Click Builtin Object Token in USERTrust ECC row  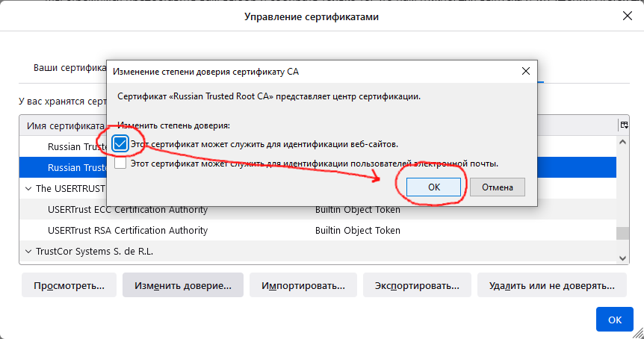[x=357, y=209]
